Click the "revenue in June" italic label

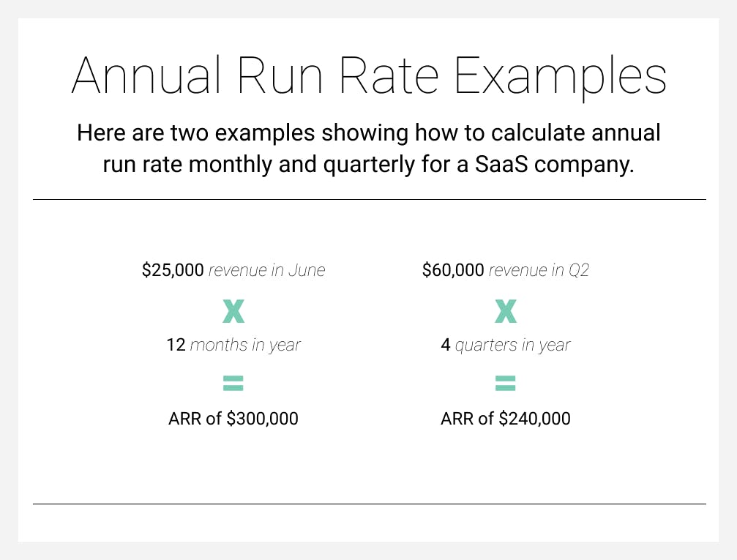[267, 270]
